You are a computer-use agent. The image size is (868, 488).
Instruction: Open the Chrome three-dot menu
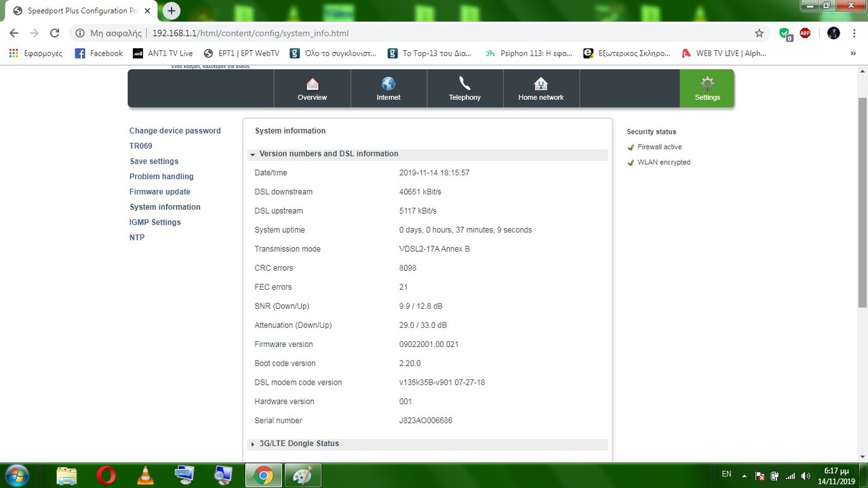(x=854, y=33)
